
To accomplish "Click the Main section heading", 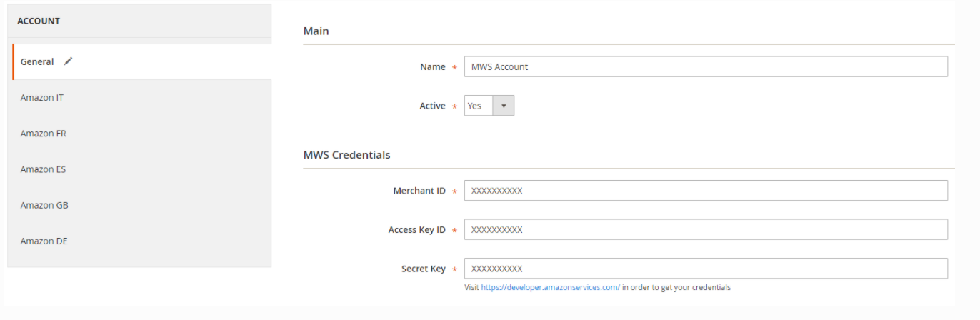I will click(316, 31).
